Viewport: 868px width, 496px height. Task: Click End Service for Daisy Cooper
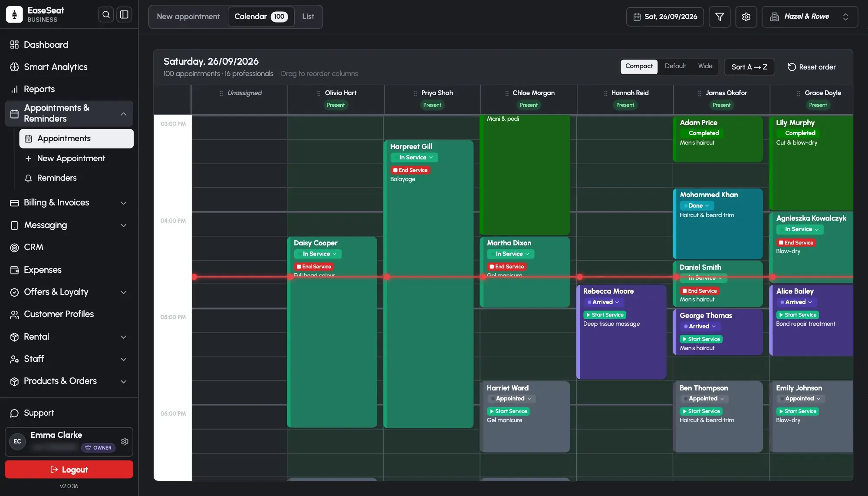(x=314, y=267)
